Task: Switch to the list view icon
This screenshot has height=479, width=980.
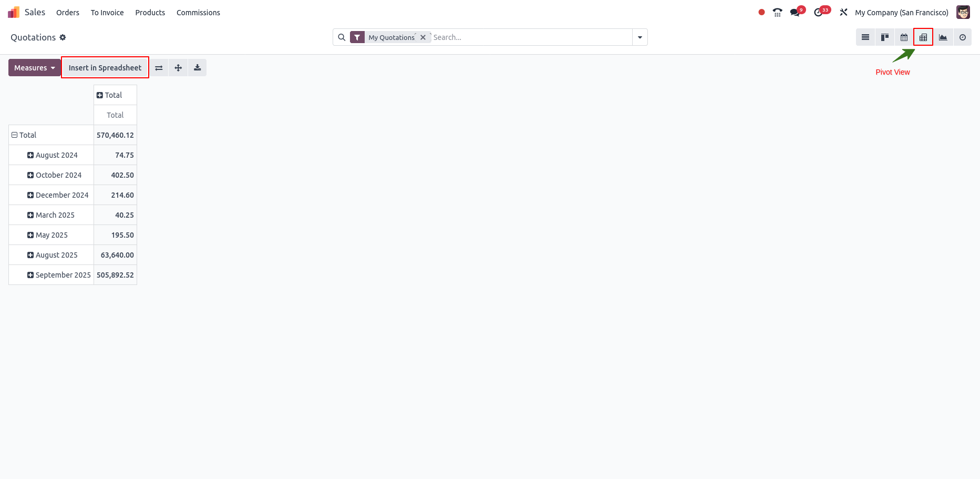Action: click(x=865, y=37)
